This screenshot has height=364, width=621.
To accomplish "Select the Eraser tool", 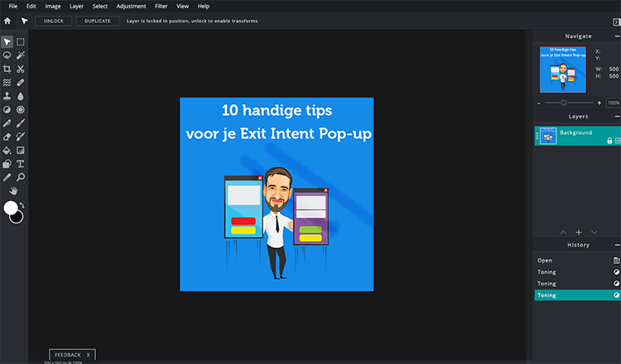I will [7, 136].
